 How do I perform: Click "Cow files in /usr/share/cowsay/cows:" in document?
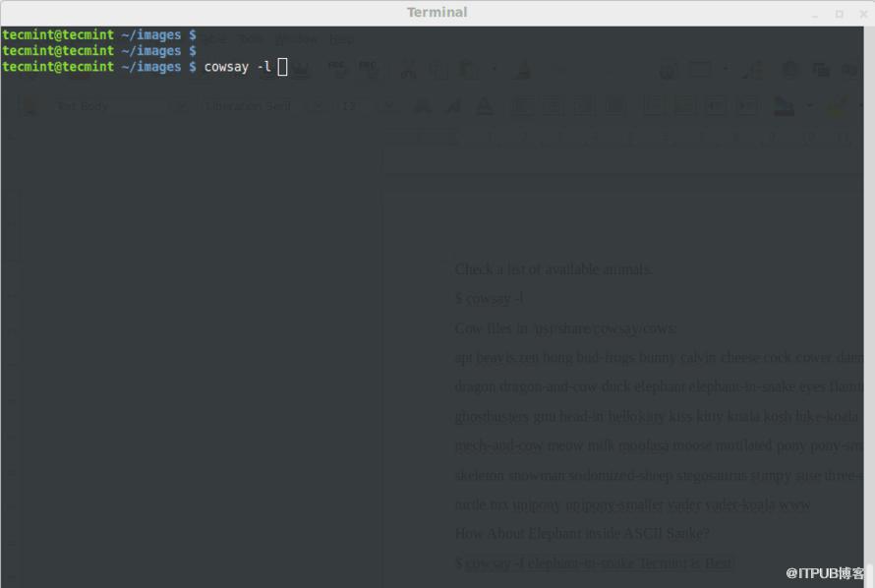565,328
